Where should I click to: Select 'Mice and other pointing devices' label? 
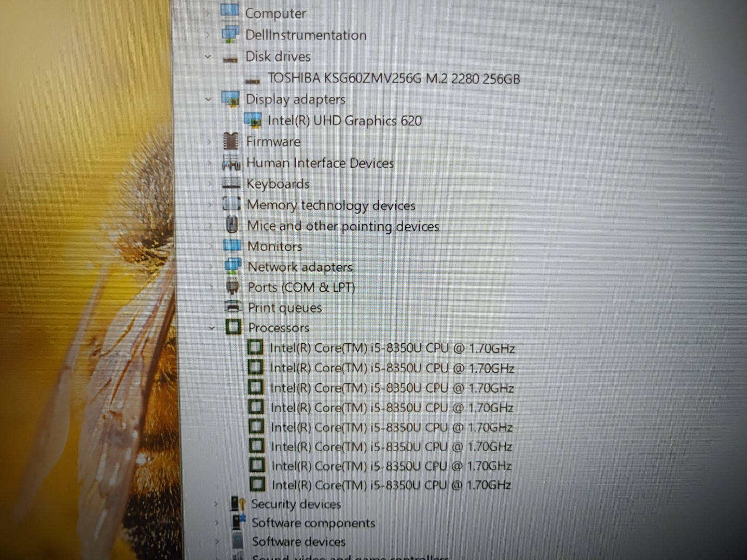343,226
